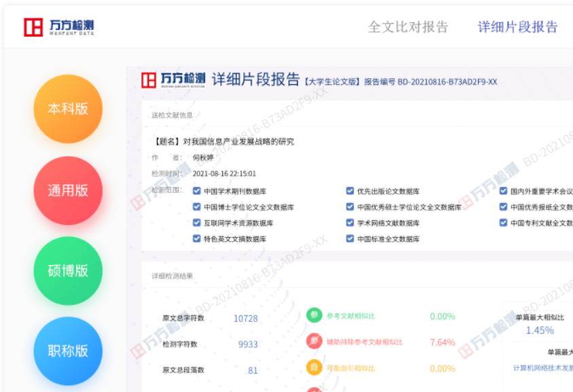
Task: Toggle the 优先出版论文数据库 checkbox
Action: pos(350,191)
